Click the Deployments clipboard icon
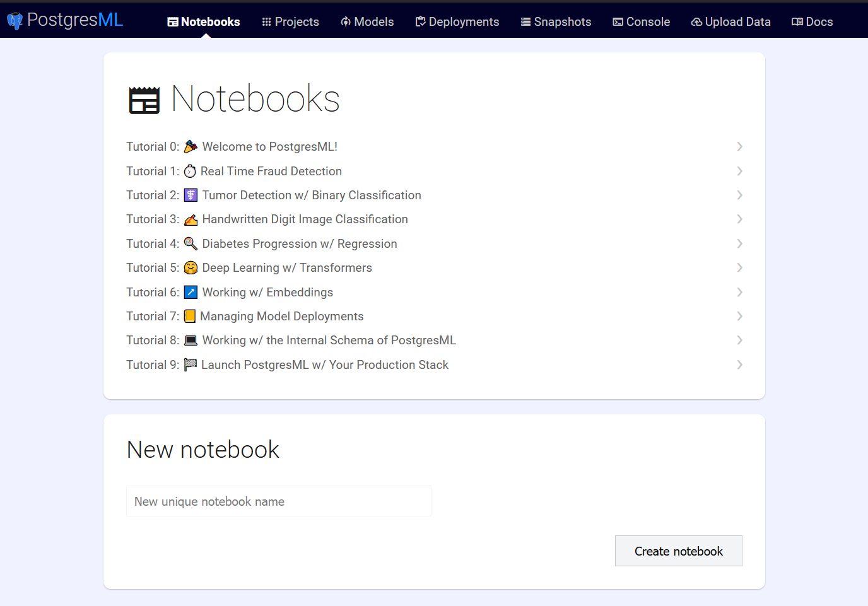Image resolution: width=868 pixels, height=606 pixels. 420,22
